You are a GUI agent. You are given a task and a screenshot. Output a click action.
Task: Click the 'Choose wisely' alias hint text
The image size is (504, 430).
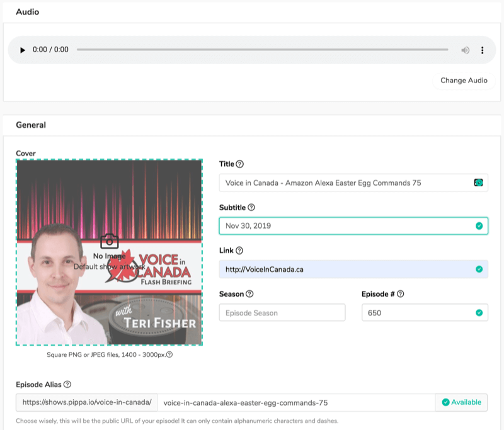(177, 421)
